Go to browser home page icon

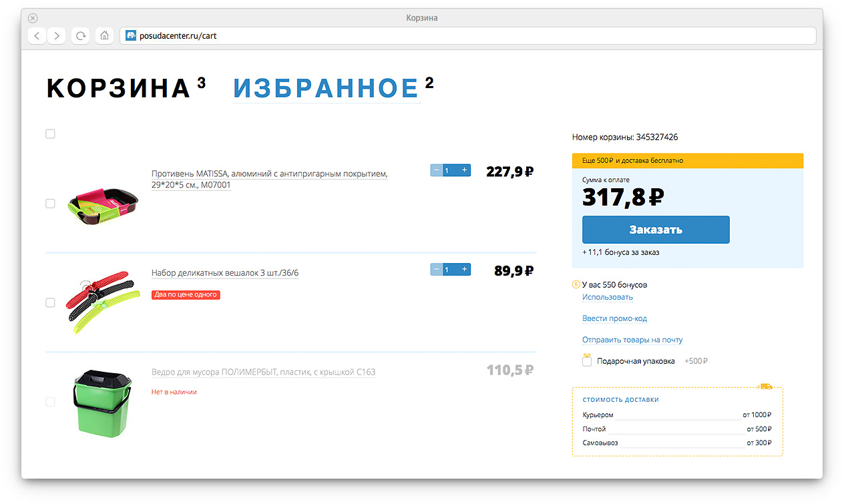[x=103, y=36]
